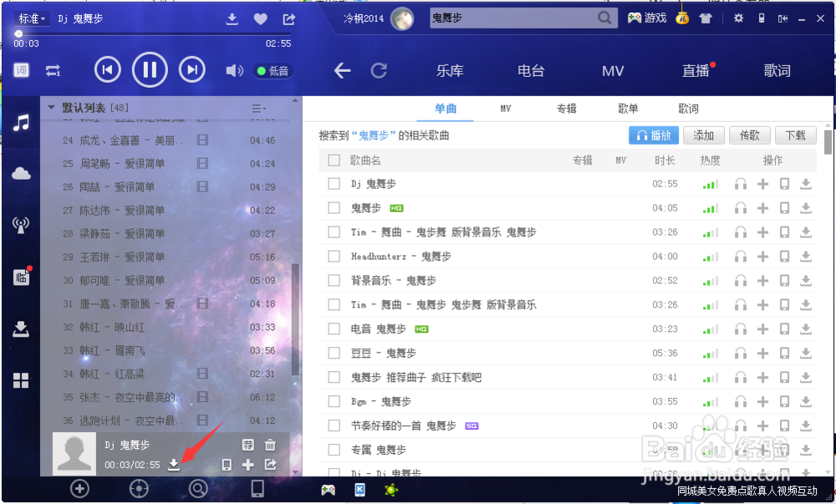Open local music note sidebar icon
Viewport: 836px width, 504px height.
[21, 123]
